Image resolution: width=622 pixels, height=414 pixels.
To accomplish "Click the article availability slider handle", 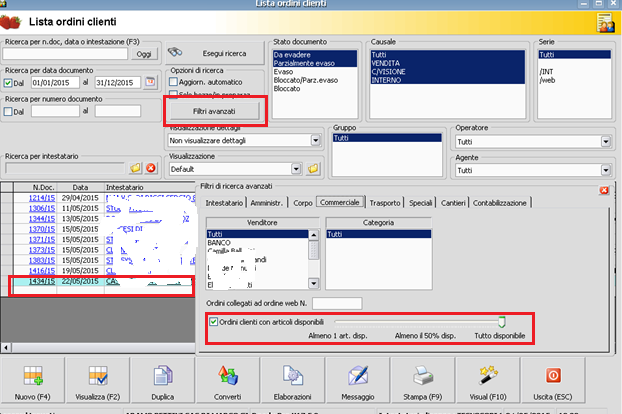I will coord(501,322).
